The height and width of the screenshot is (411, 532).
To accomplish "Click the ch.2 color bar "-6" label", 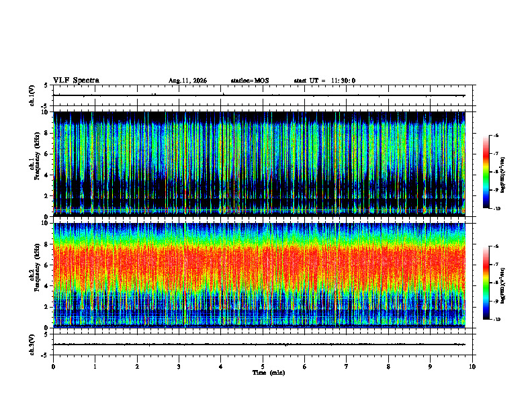I will point(496,246).
